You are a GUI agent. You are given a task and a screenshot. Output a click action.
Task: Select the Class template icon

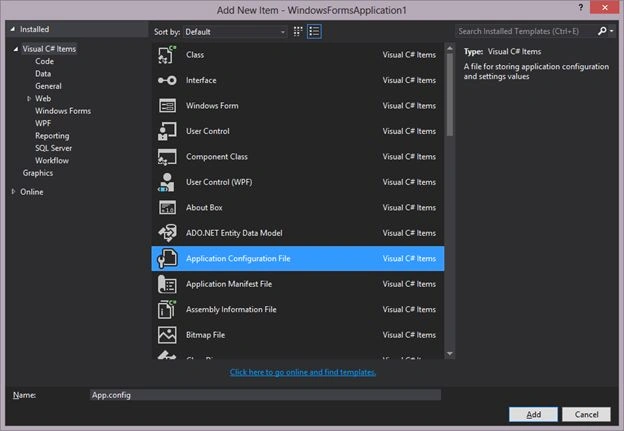(x=167, y=55)
